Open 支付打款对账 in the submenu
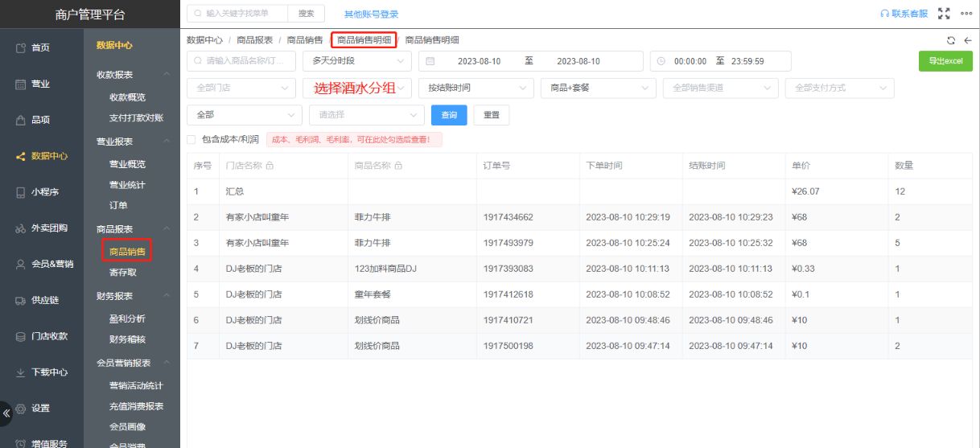 136,118
